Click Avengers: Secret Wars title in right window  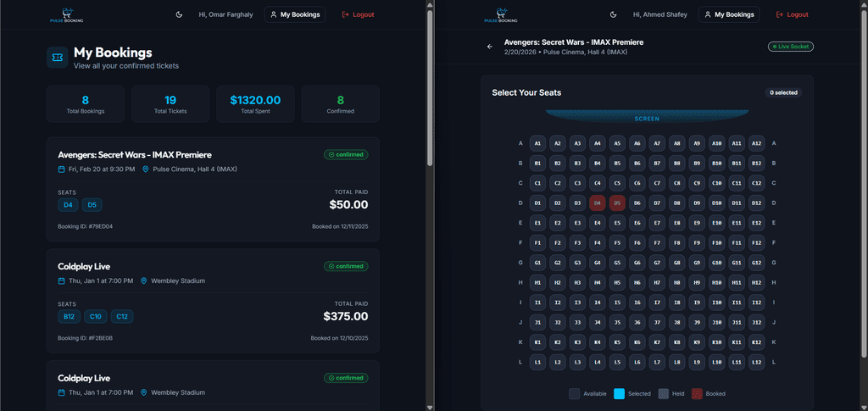tap(574, 42)
